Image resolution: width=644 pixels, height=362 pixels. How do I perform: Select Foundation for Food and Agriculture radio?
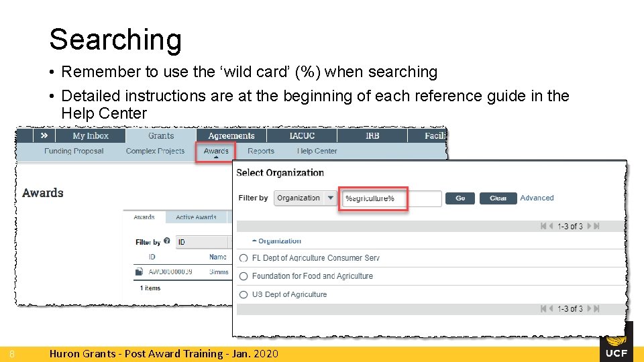tap(244, 276)
